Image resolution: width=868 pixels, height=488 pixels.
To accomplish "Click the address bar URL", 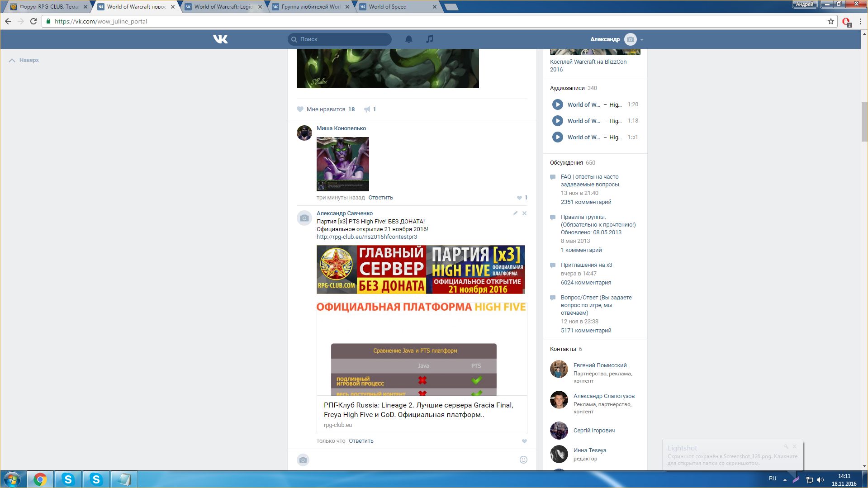I will coord(101,21).
